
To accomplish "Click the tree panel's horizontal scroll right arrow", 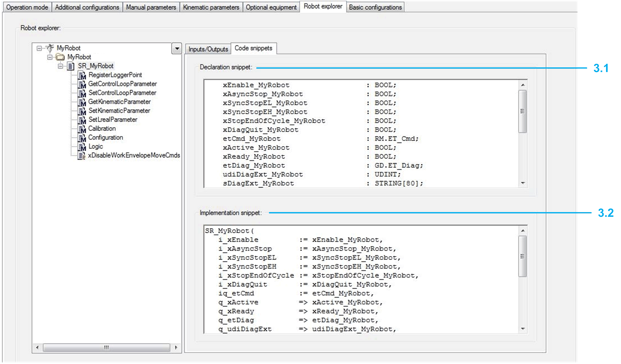I will click(176, 347).
